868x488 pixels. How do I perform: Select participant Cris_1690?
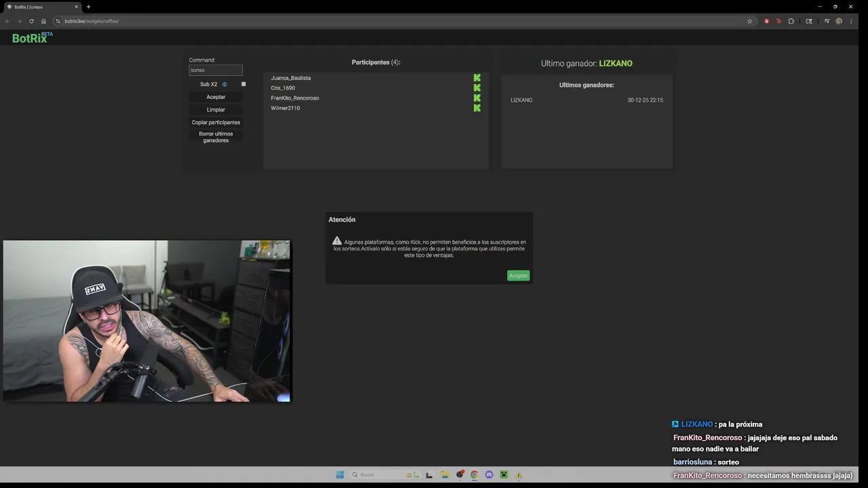coord(283,88)
